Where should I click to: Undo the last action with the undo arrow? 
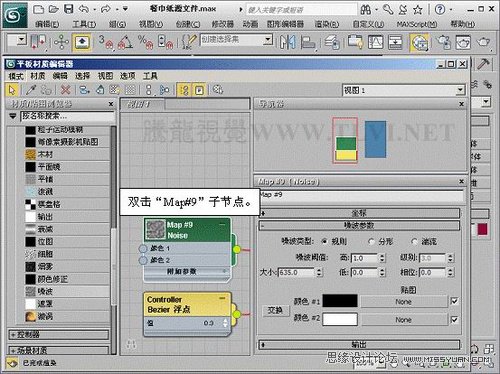click(x=84, y=9)
